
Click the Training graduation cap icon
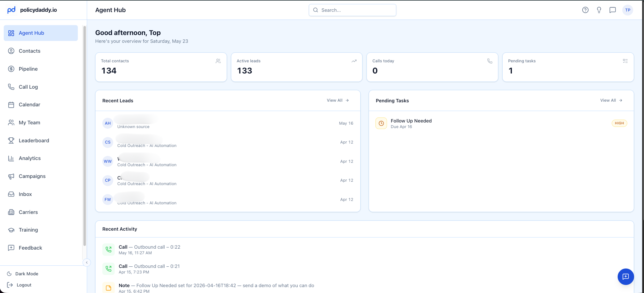pyautogui.click(x=11, y=230)
